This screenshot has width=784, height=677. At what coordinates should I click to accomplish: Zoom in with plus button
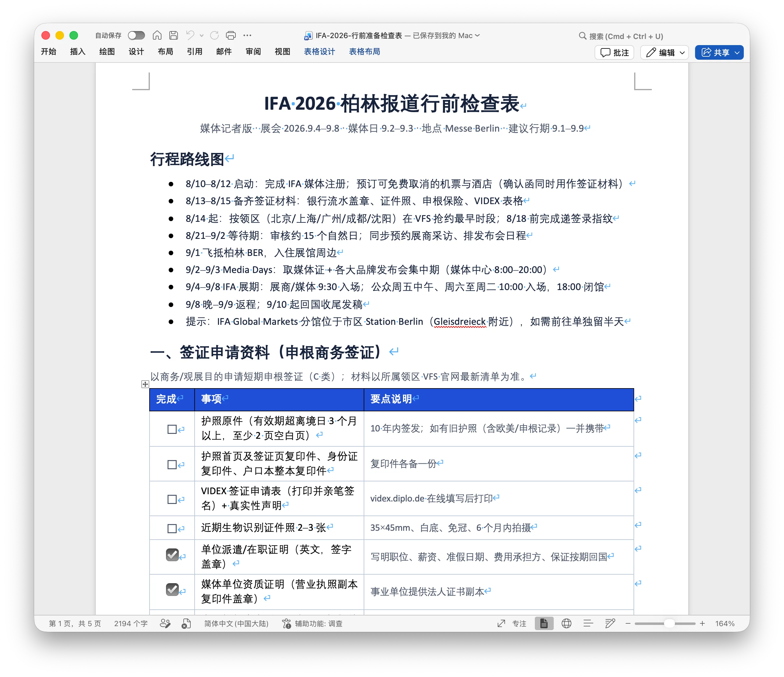click(x=702, y=623)
